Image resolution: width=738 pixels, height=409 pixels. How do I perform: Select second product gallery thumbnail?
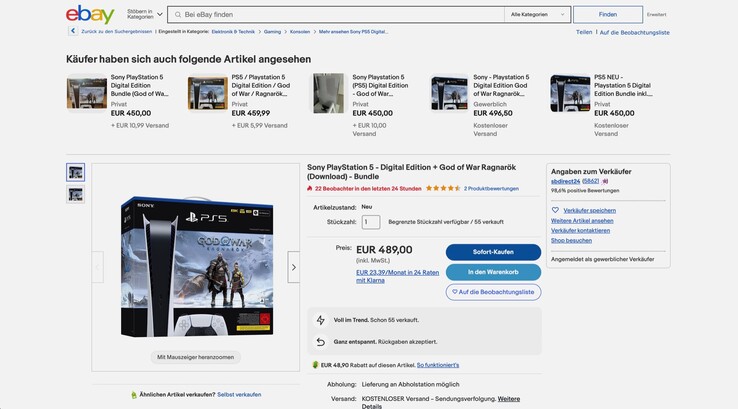point(75,194)
